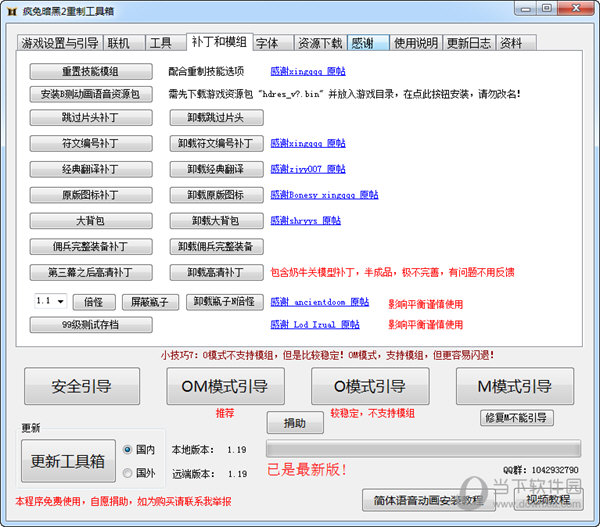Go to the 更新日志 tab

[469, 43]
